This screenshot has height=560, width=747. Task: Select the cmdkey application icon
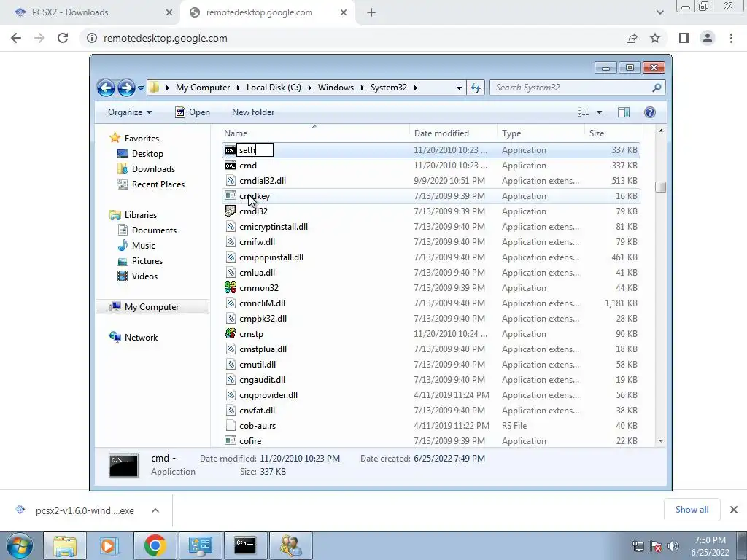(231, 195)
